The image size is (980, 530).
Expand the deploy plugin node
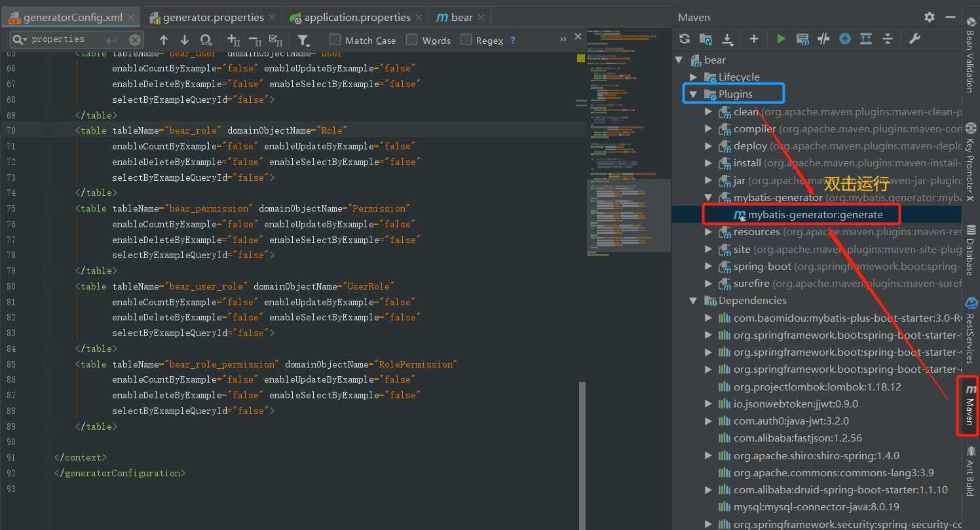point(708,146)
